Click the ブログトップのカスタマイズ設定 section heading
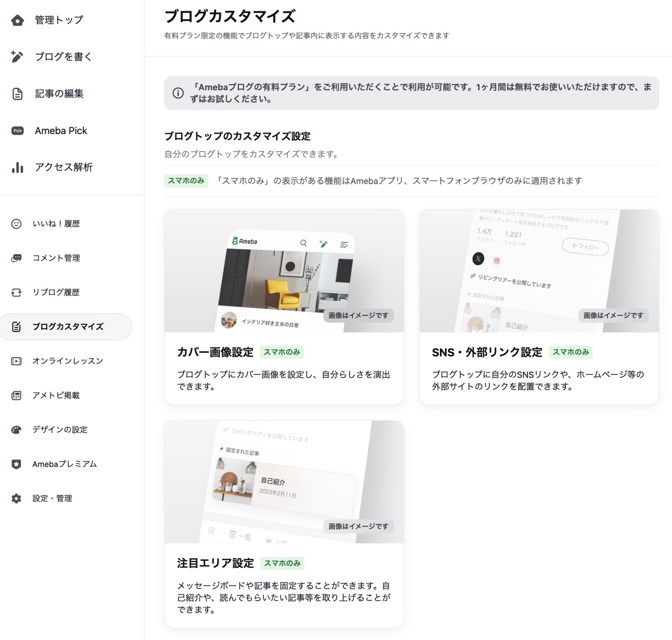This screenshot has height=640, width=672. (x=237, y=137)
